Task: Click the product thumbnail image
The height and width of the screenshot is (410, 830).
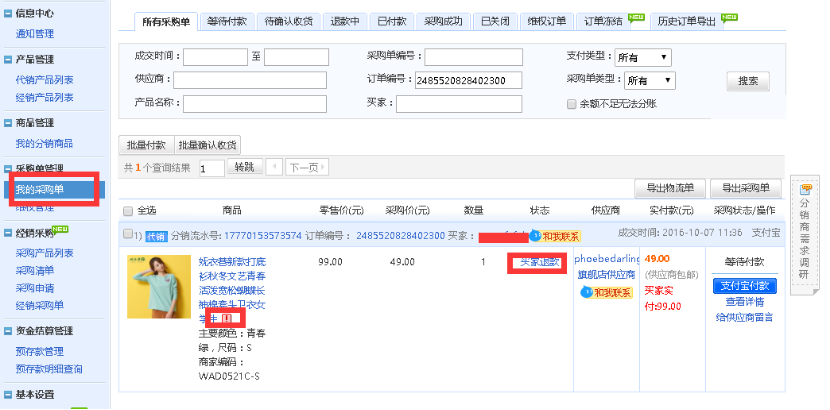Action: click(152, 291)
